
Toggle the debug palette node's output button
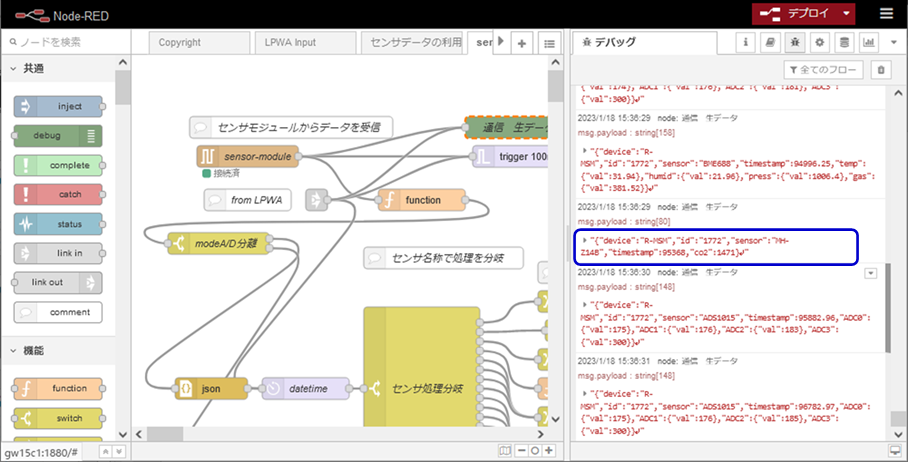(92, 136)
